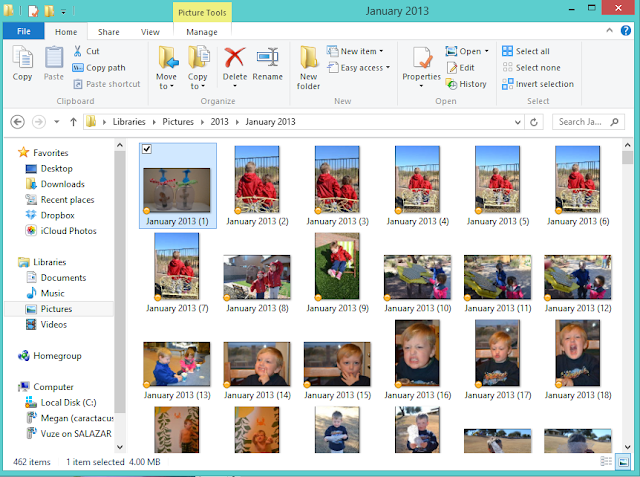Collapse the ribbon with chevron
Viewport: 640px width, 477px height.
(x=609, y=30)
